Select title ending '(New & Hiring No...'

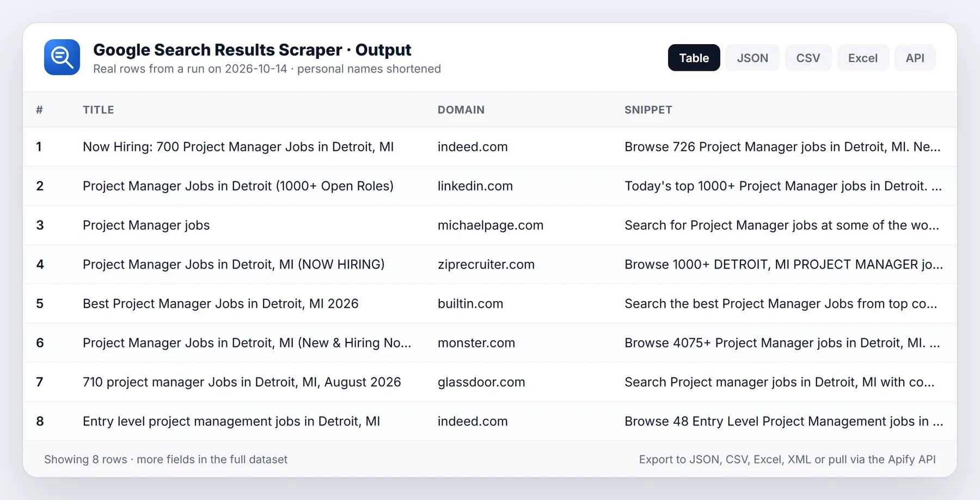pyautogui.click(x=247, y=343)
